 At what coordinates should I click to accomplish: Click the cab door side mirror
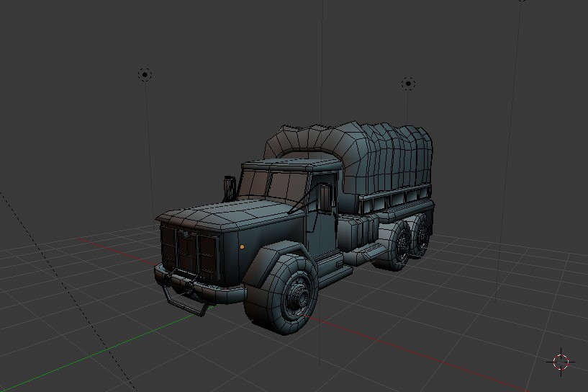[x=325, y=197]
